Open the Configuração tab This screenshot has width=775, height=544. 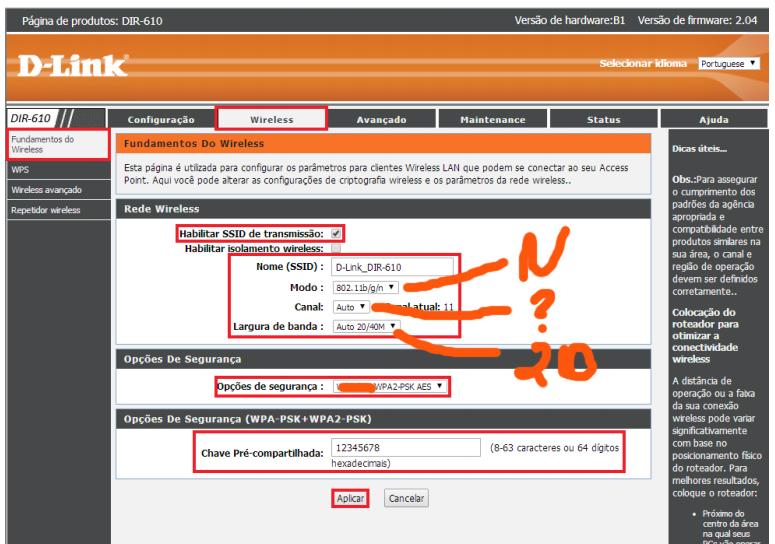click(161, 120)
